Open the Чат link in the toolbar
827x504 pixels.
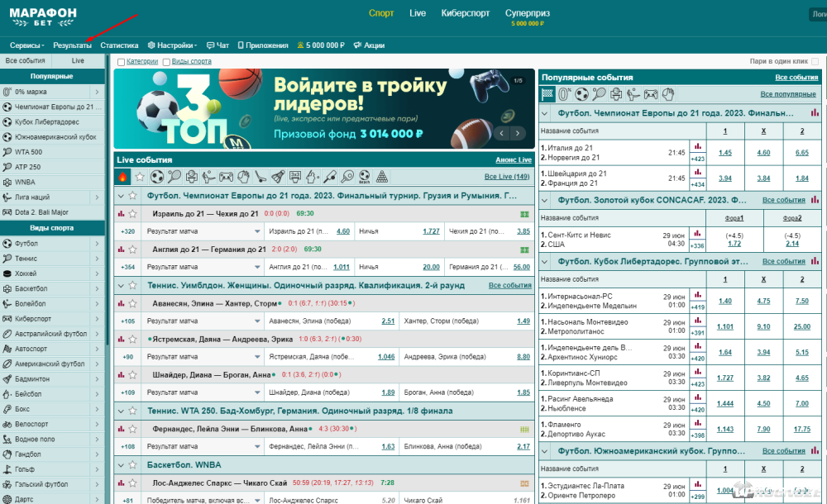pyautogui.click(x=218, y=45)
